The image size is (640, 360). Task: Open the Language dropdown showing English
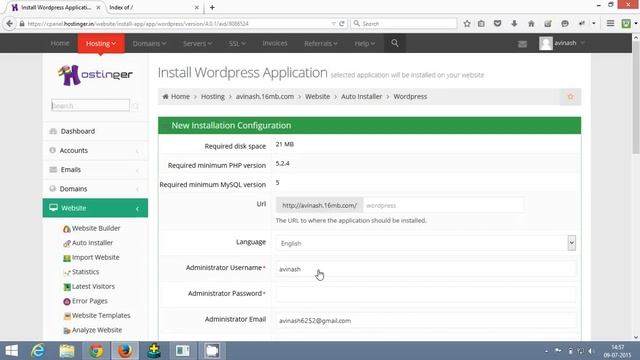point(426,243)
